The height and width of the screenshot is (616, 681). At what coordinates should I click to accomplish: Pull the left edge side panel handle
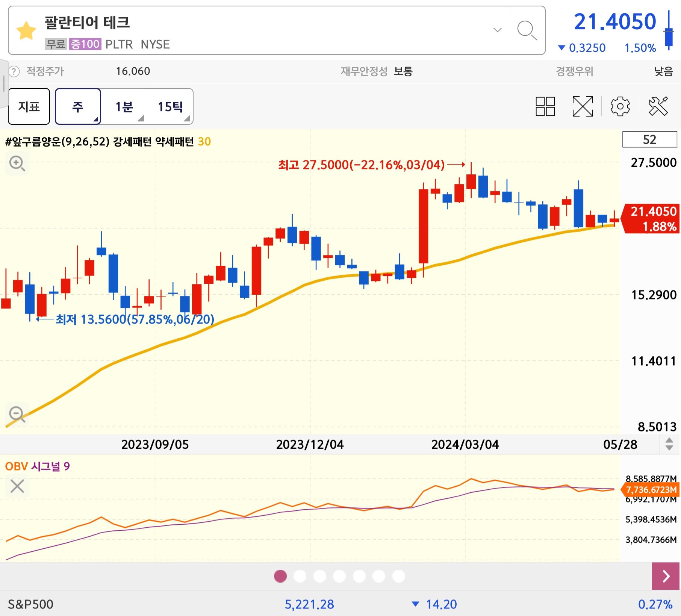coord(4,83)
